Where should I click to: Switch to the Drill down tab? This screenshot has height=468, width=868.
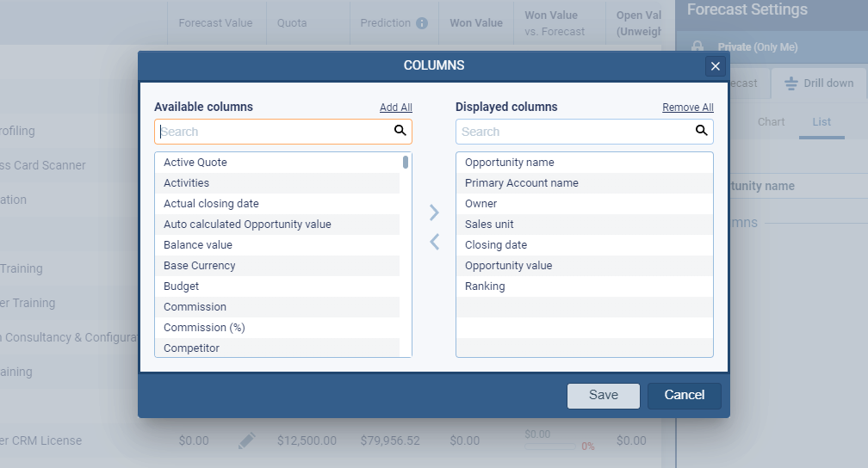[819, 83]
